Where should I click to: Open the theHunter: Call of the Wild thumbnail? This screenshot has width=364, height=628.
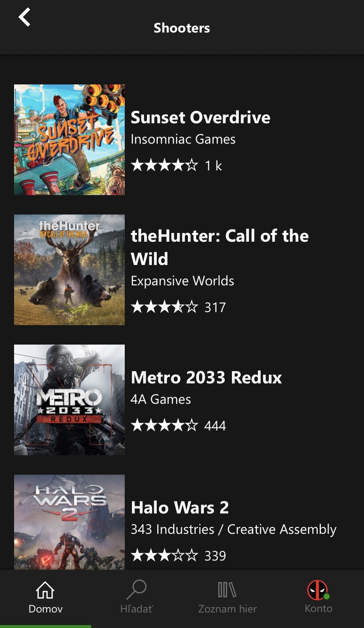coord(69,270)
